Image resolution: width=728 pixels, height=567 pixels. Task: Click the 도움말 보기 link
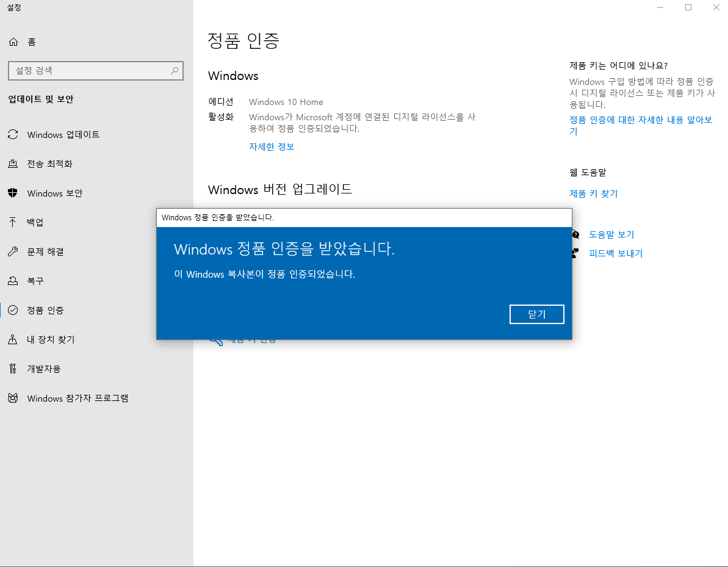tap(611, 234)
